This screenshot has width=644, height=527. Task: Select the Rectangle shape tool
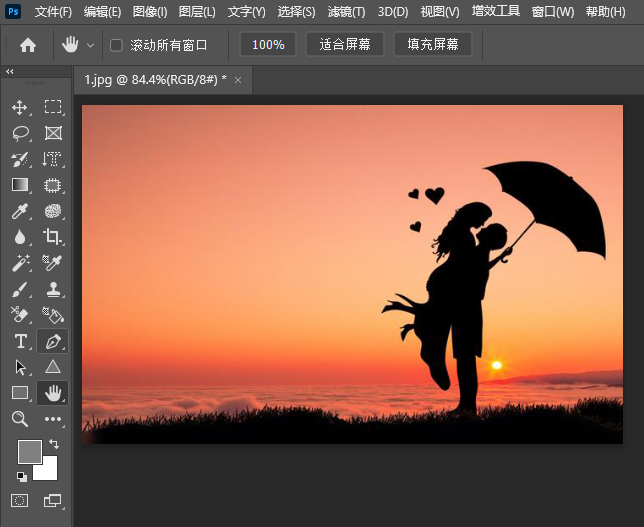(x=20, y=393)
